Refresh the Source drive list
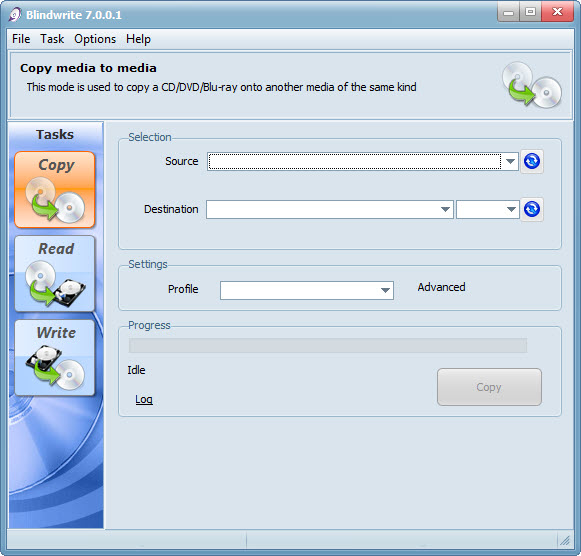Screen dimensions: 581x556 tap(532, 161)
